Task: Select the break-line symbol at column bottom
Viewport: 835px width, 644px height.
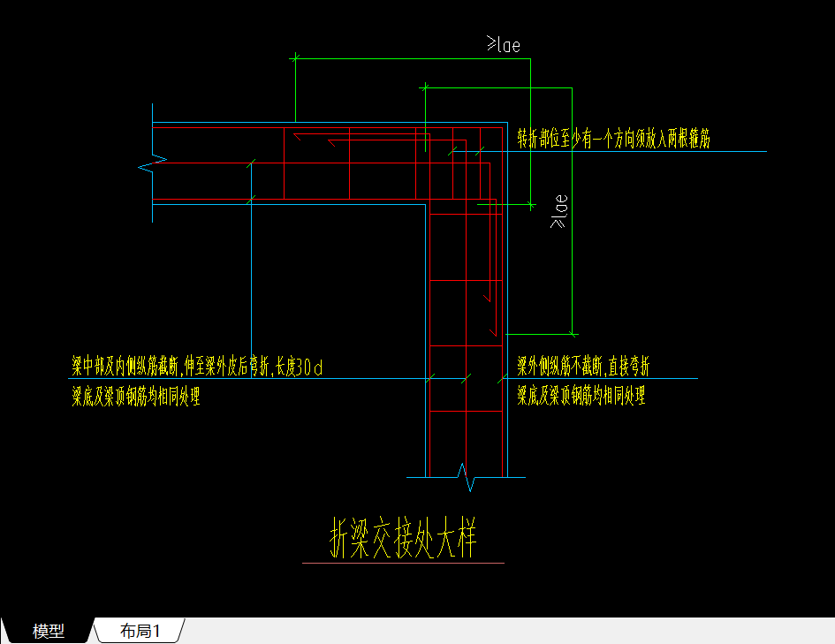Action: click(x=466, y=477)
